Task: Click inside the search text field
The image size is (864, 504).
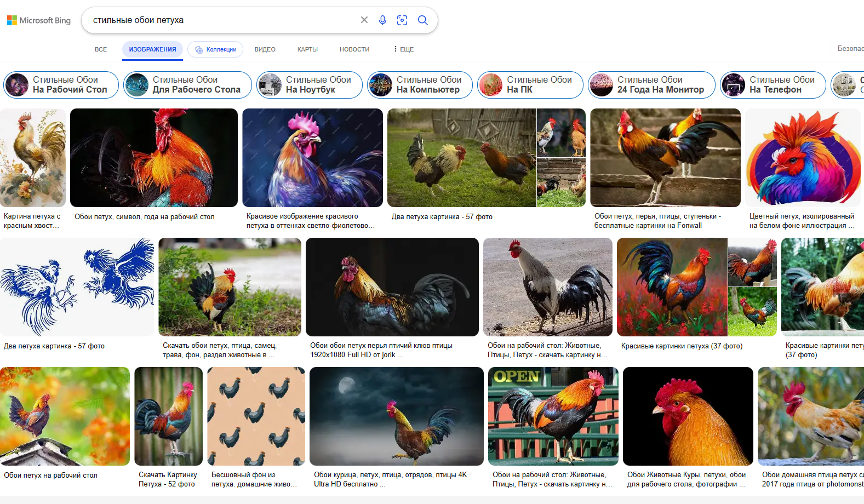Action: [x=219, y=20]
